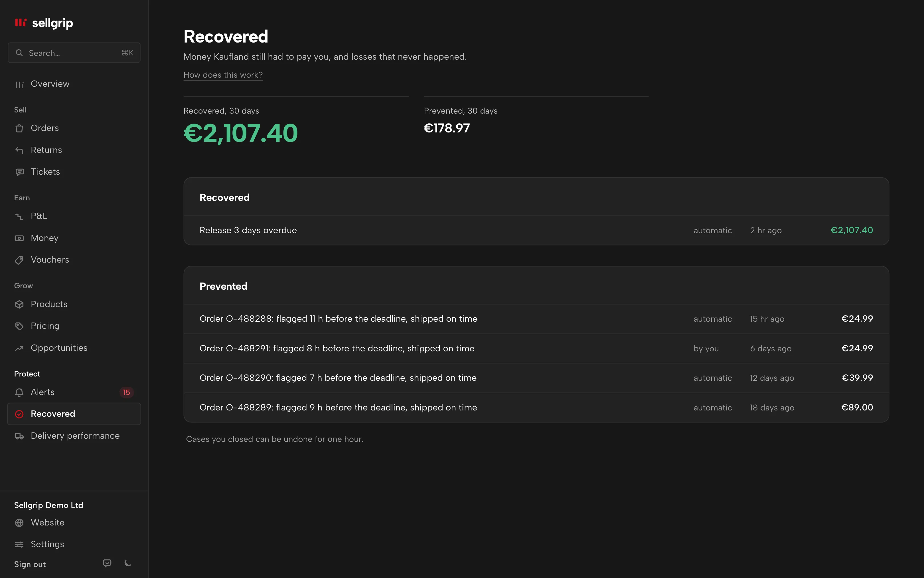Click the Returns arrow icon
The image size is (924, 578).
point(19,150)
